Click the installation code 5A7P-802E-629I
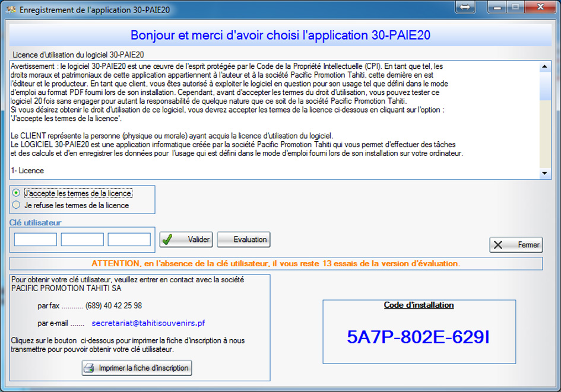This screenshot has width=561, height=392. coord(419,337)
